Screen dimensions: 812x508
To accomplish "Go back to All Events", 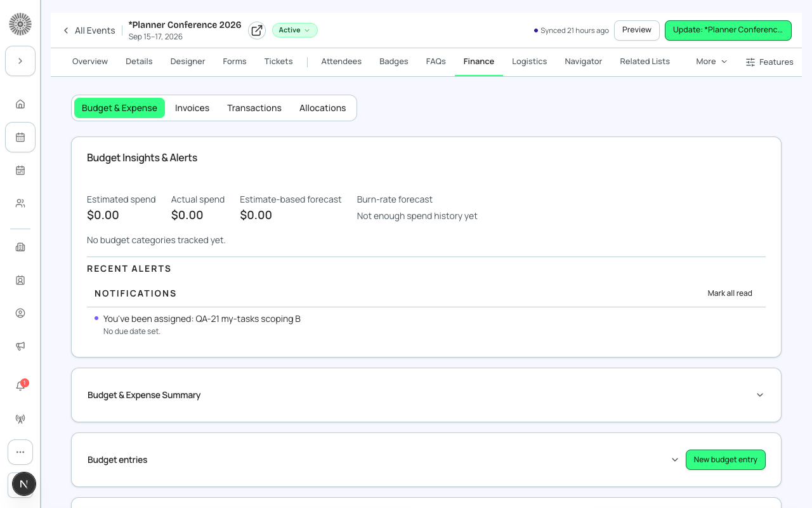I will [x=89, y=30].
